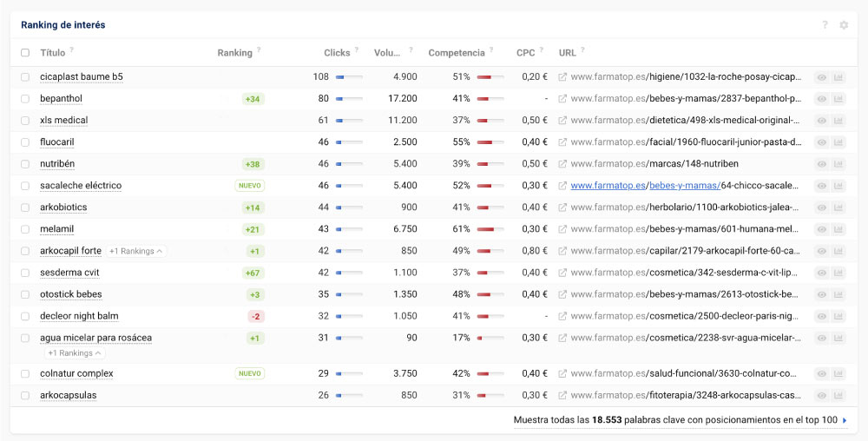Viewport: 868px width, 441px height.
Task: Open keyword cicaplast baume b5
Action: 82,77
